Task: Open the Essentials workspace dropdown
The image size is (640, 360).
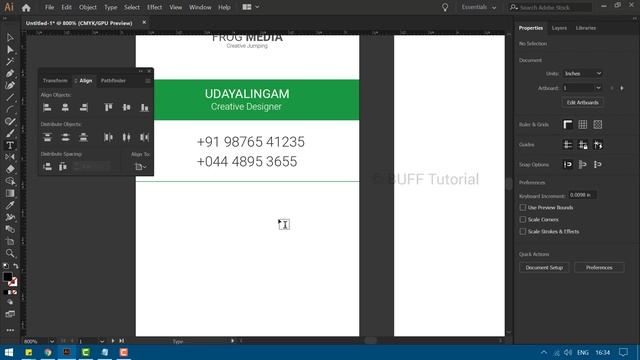Action: pos(478,7)
